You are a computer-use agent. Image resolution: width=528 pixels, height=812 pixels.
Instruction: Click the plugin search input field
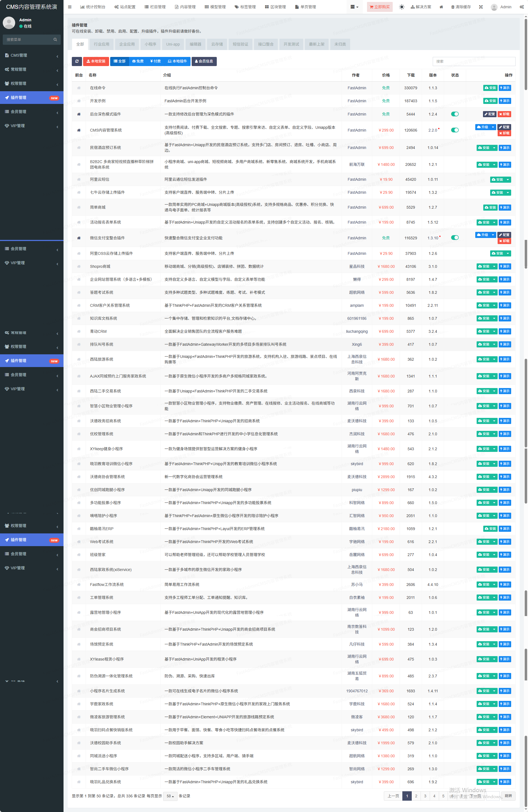tap(474, 61)
